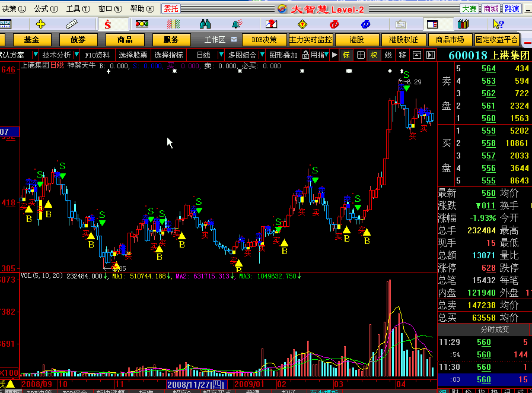Toggle the 标 marker button
Screen dimensions: 532x393
pos(346,55)
